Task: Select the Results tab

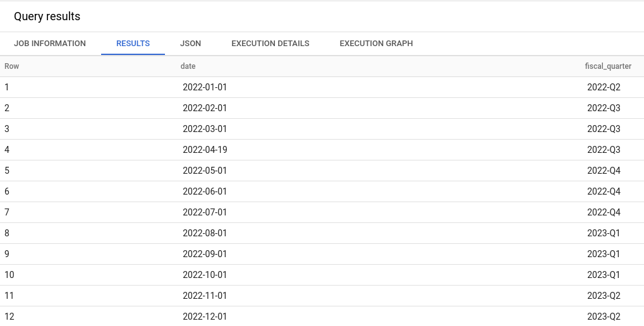Action: coord(133,44)
